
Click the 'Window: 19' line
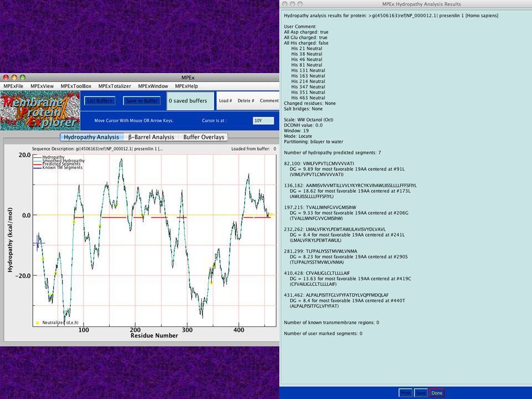coord(296,131)
